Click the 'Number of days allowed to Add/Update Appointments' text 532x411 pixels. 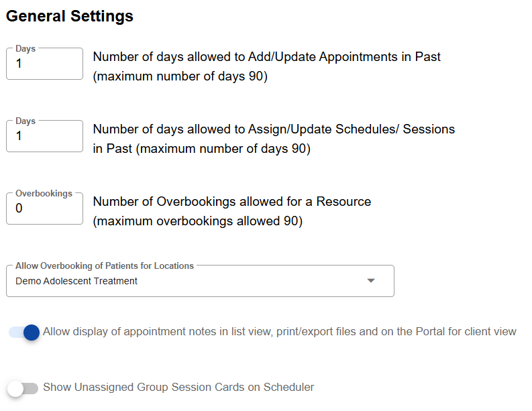click(266, 56)
